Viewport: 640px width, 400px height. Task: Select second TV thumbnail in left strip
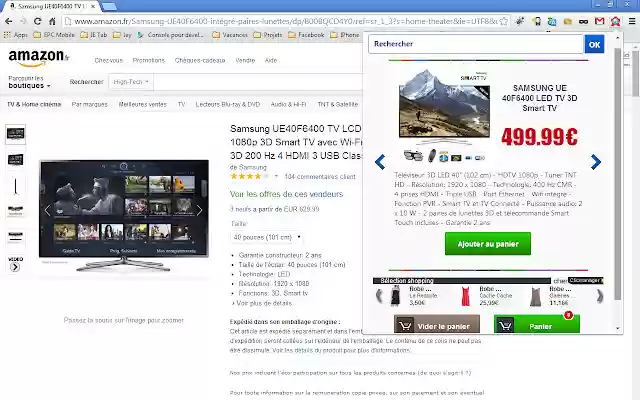[16, 160]
